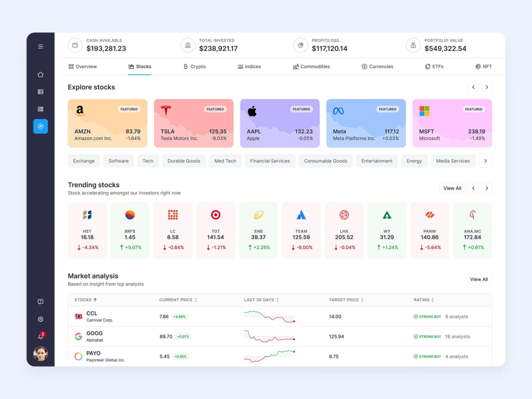This screenshot has width=532, height=399.
Task: Open the ANA.MC trending stock tile
Action: point(472,230)
